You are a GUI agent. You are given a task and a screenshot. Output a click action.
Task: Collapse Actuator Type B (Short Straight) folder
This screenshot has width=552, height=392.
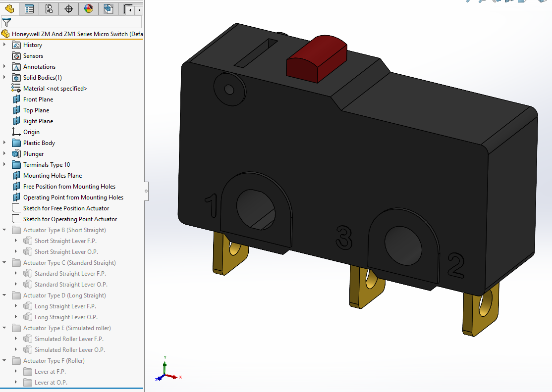tap(4, 230)
